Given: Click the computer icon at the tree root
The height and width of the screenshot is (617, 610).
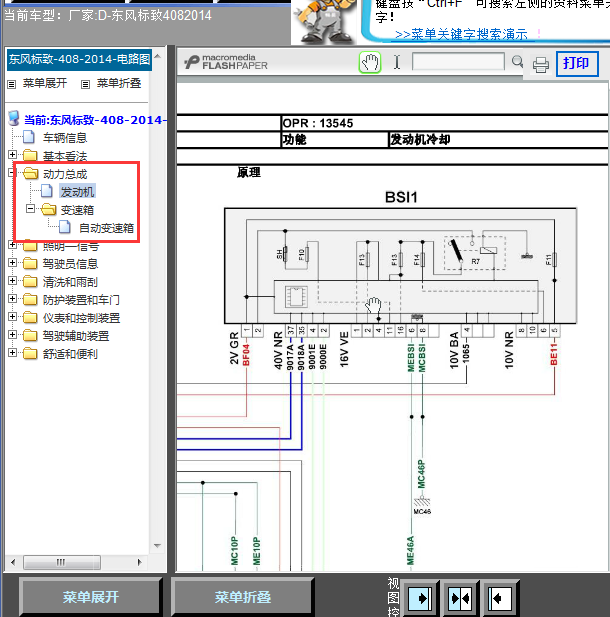Looking at the screenshot, I should click(14, 118).
